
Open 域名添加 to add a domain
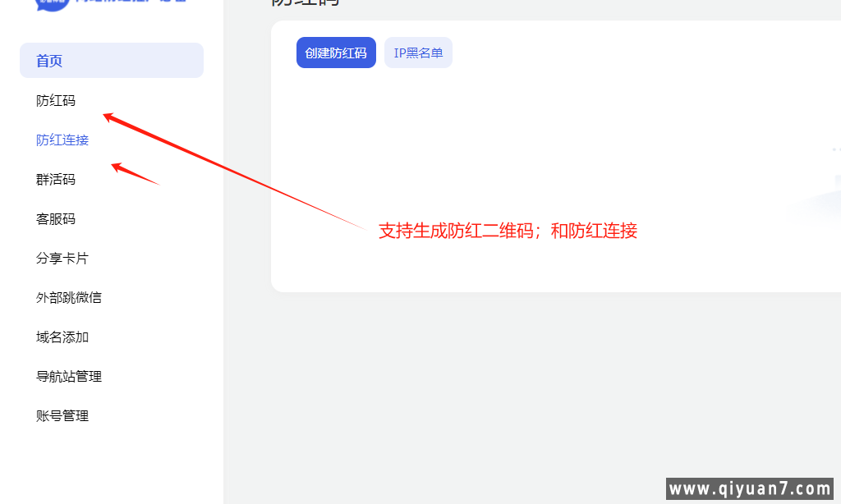point(62,337)
